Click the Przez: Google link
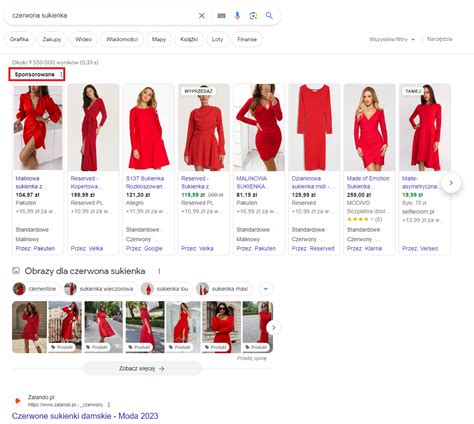474x424 pixels. point(144,248)
